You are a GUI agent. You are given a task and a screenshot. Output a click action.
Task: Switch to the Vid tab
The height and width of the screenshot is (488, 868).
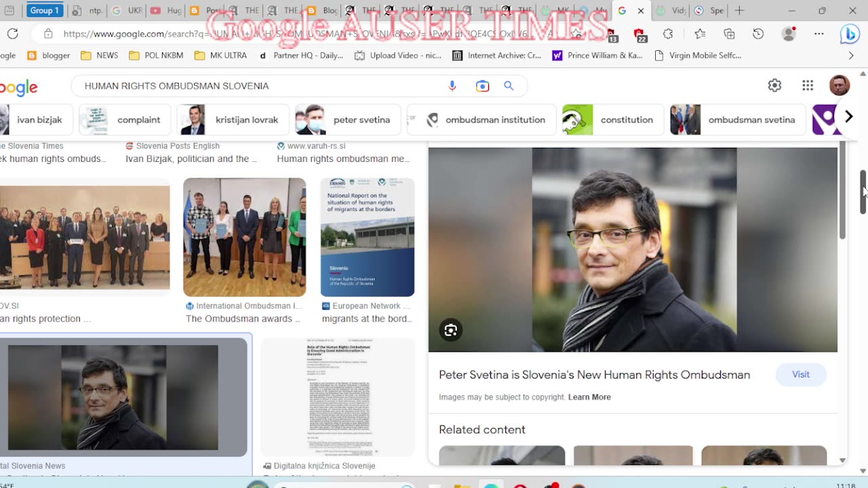(x=671, y=11)
